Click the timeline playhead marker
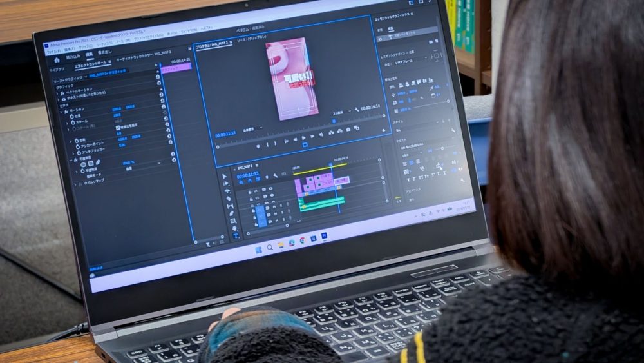This screenshot has height=363, width=644. click(330, 165)
